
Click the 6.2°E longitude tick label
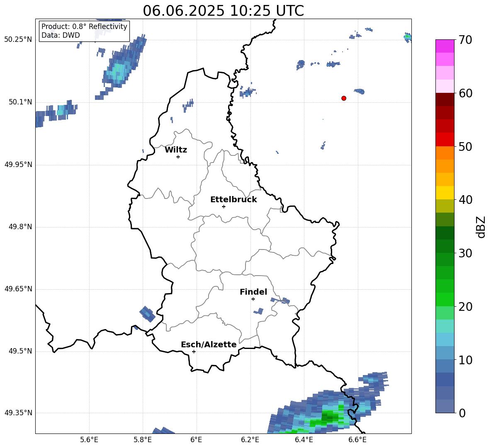point(250,440)
